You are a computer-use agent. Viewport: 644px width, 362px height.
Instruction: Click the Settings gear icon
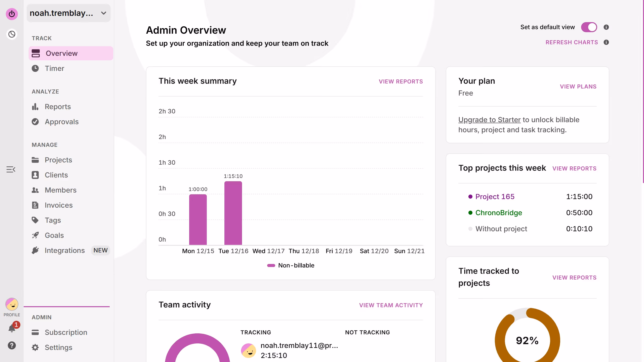pyautogui.click(x=35, y=347)
